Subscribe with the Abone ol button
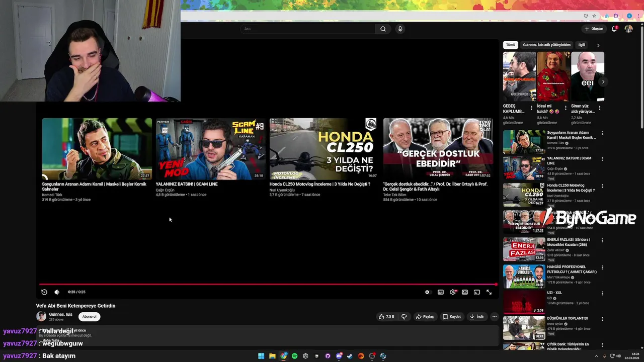The image size is (644, 362). pos(90,317)
